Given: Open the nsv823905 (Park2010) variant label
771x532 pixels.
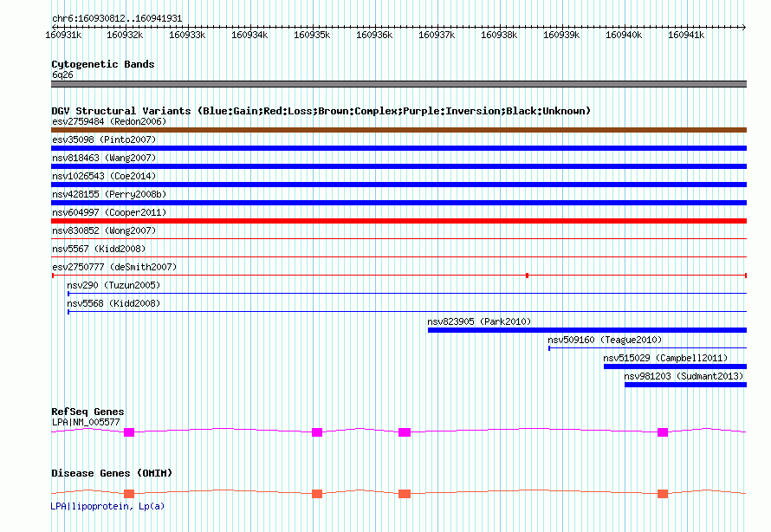Looking at the screenshot, I should 479,321.
